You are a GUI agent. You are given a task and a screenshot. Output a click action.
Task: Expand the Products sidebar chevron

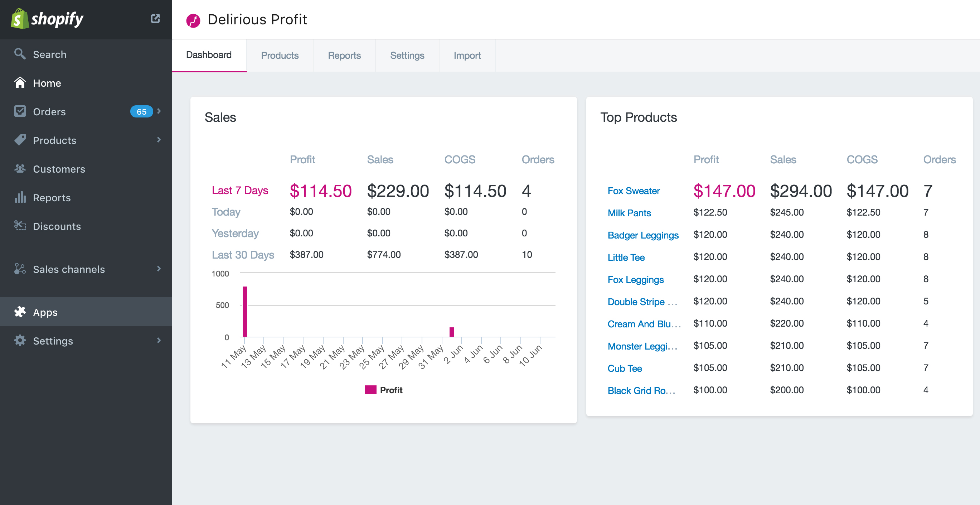coord(159,140)
